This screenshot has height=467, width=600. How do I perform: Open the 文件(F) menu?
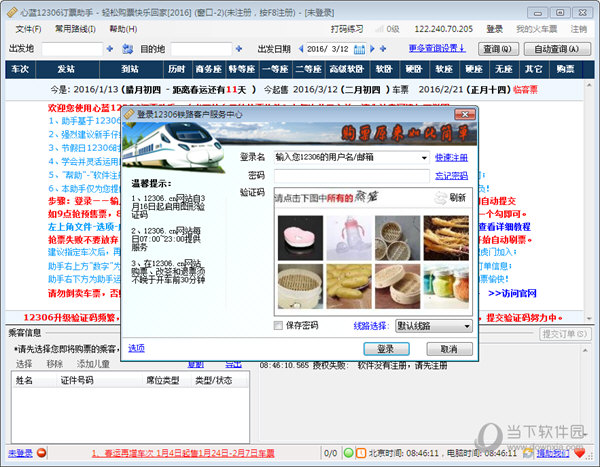click(x=28, y=29)
